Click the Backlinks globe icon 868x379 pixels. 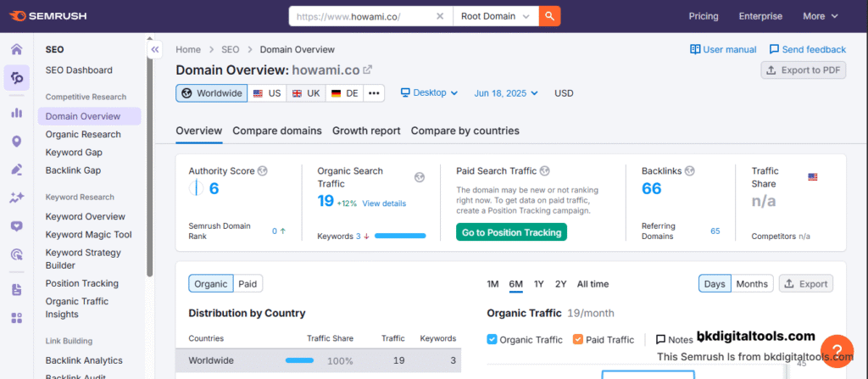690,171
